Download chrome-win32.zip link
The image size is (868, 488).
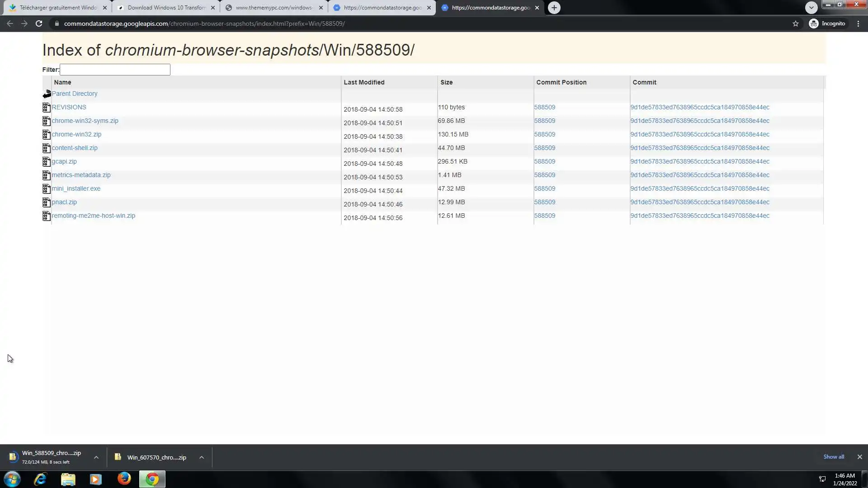tap(76, 134)
